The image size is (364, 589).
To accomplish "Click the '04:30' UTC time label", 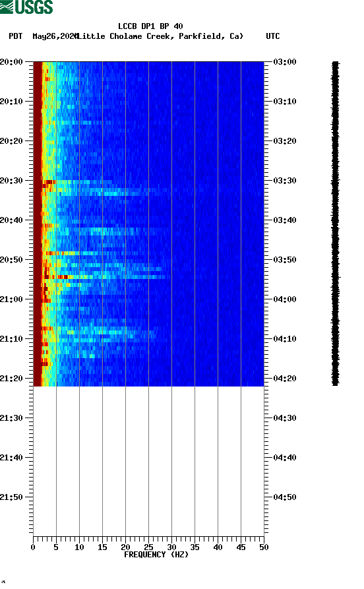I will pyautogui.click(x=285, y=418).
